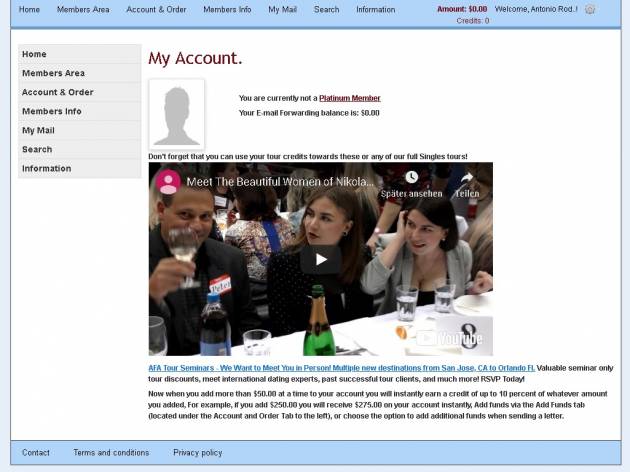The image size is (630, 472).
Task: Expand Members Info in the left sidebar
Action: (x=52, y=111)
